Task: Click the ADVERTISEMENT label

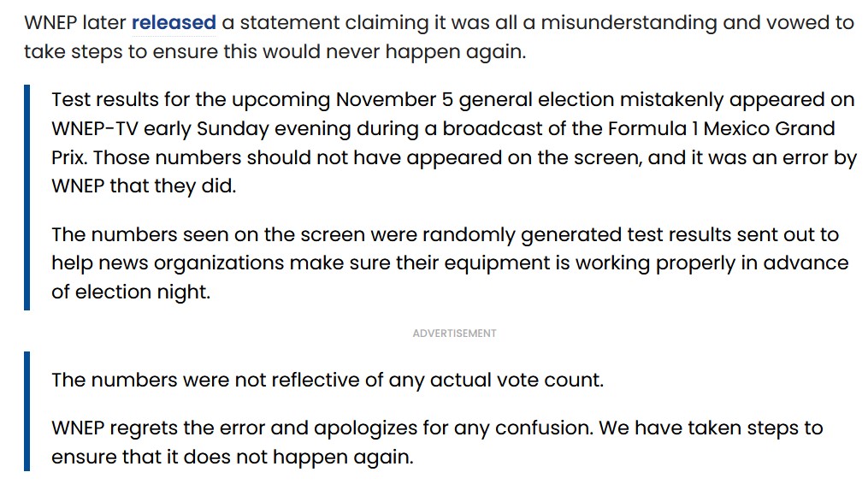Action: [454, 333]
